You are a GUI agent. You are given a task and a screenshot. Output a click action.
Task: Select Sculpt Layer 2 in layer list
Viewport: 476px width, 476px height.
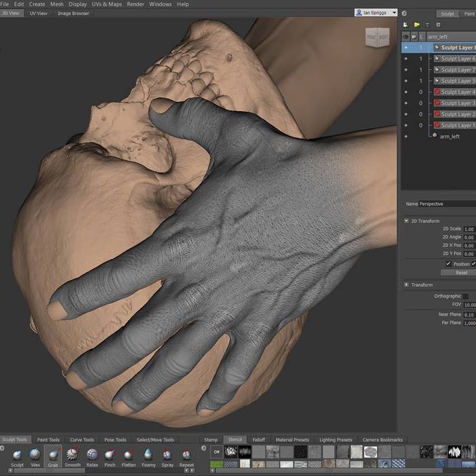(x=457, y=114)
